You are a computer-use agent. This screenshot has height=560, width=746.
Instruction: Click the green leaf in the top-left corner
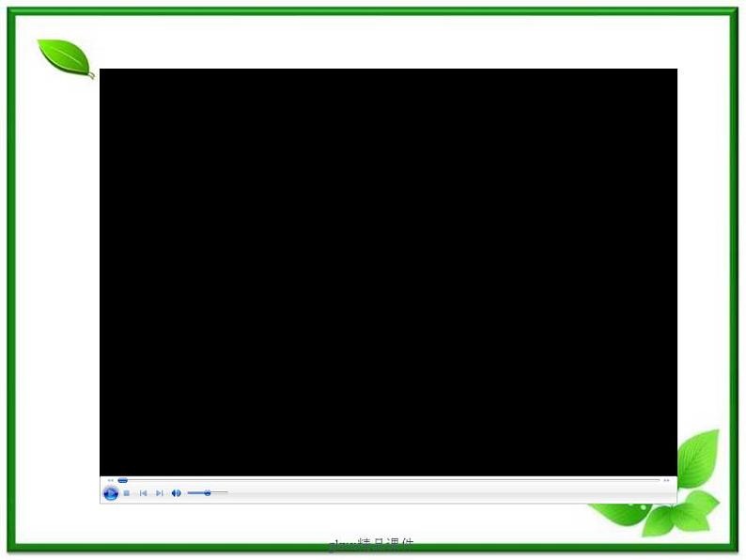coord(64,57)
